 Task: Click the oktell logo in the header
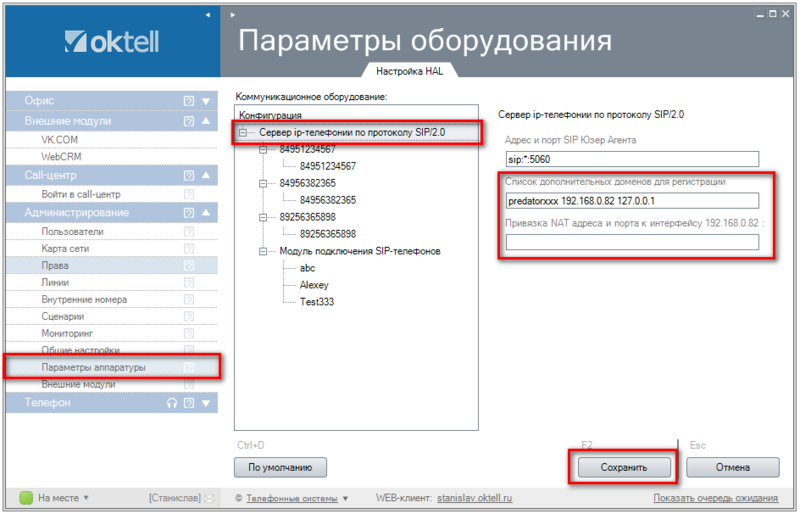coord(110,42)
